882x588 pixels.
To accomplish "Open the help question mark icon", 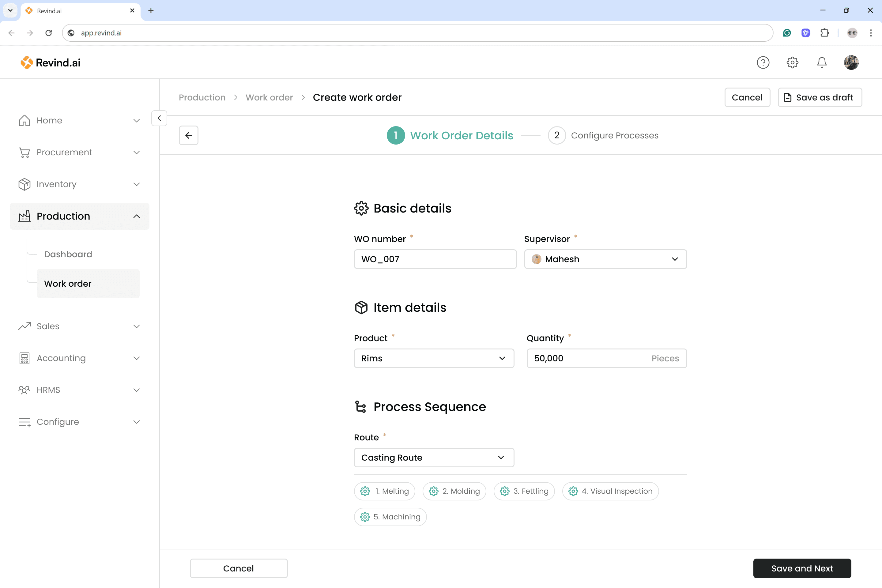I will tap(763, 62).
